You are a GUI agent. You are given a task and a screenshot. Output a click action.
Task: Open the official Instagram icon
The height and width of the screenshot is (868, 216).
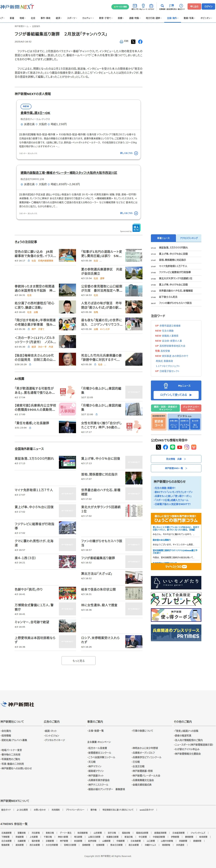point(187,447)
